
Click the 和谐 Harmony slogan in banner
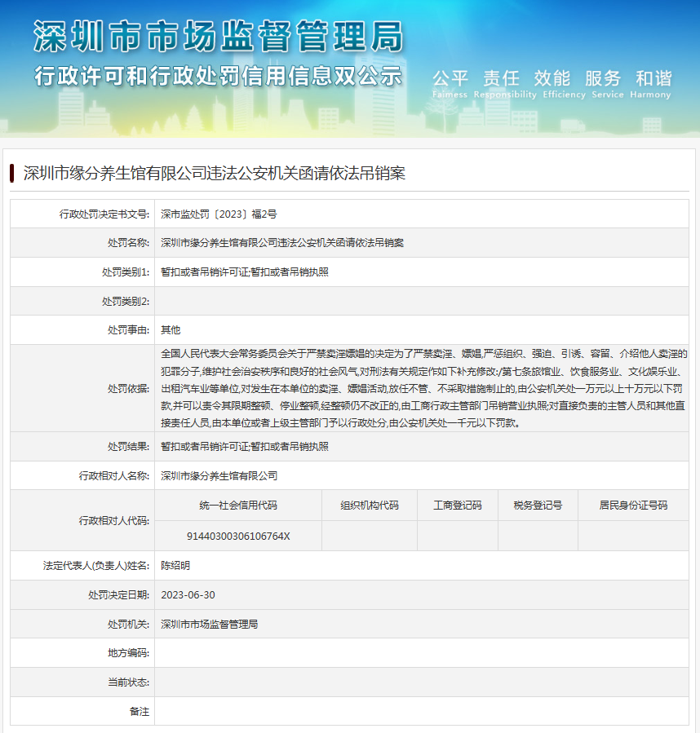point(650,84)
